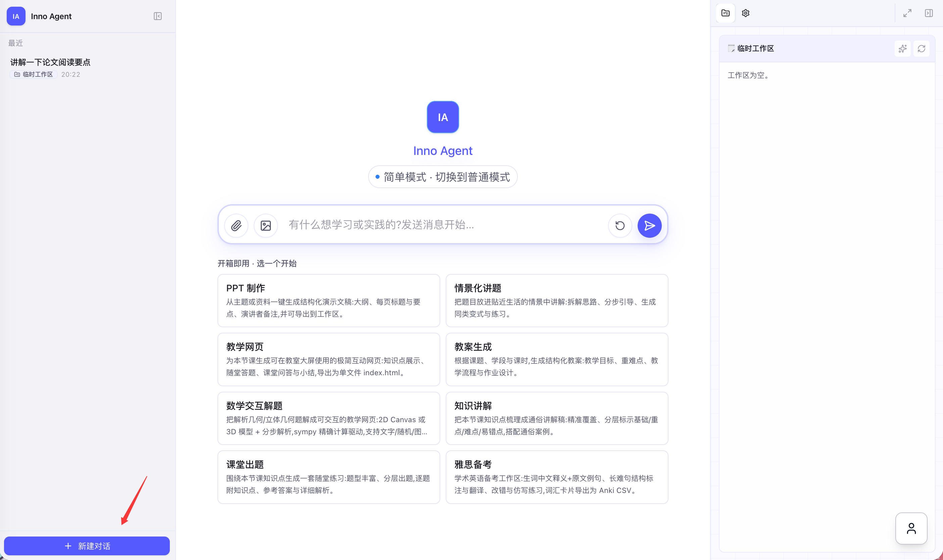Send message with the paper plane button
Screen dimensions: 943x560
click(649, 226)
